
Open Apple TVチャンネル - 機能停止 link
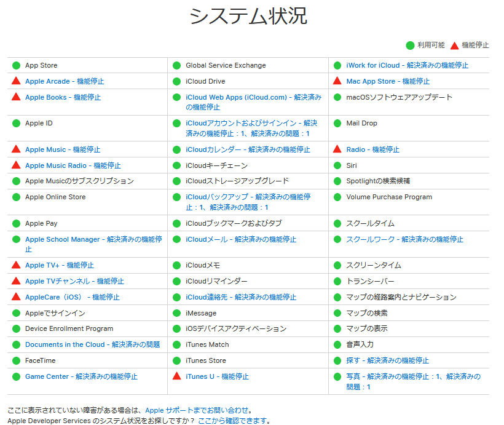[74, 281]
